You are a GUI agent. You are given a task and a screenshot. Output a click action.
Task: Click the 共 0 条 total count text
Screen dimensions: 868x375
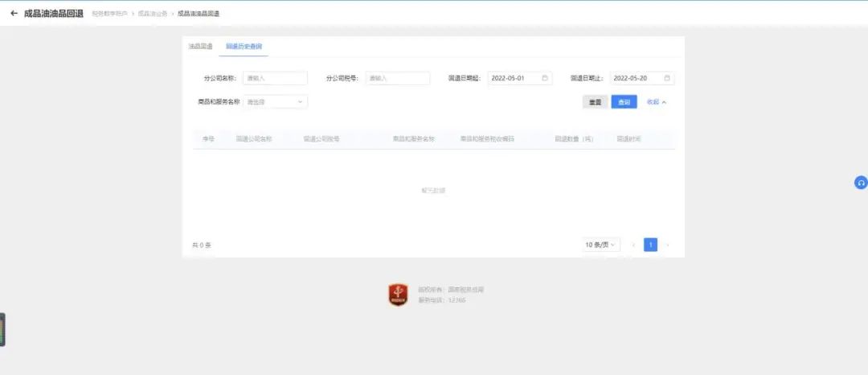(202, 245)
